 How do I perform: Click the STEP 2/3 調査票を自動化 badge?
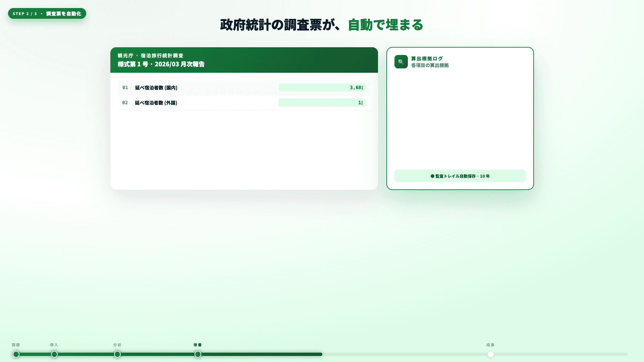47,13
